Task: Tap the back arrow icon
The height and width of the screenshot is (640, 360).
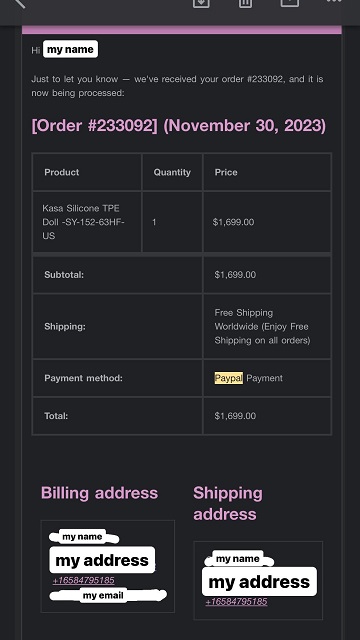Action: 18,3
